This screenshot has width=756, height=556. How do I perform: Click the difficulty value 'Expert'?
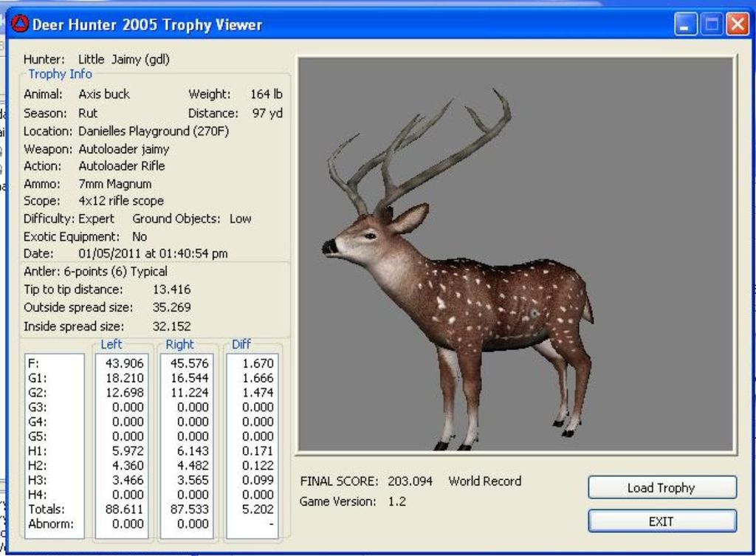tap(97, 219)
